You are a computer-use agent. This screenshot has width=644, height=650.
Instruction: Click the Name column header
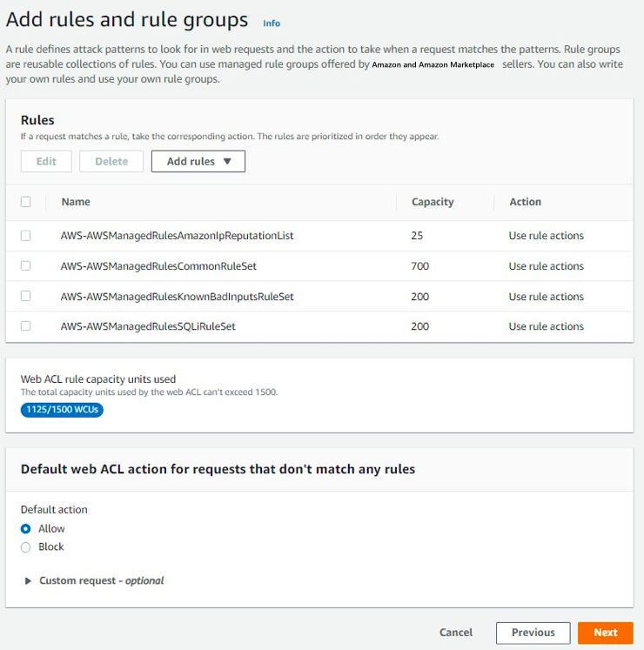point(76,202)
